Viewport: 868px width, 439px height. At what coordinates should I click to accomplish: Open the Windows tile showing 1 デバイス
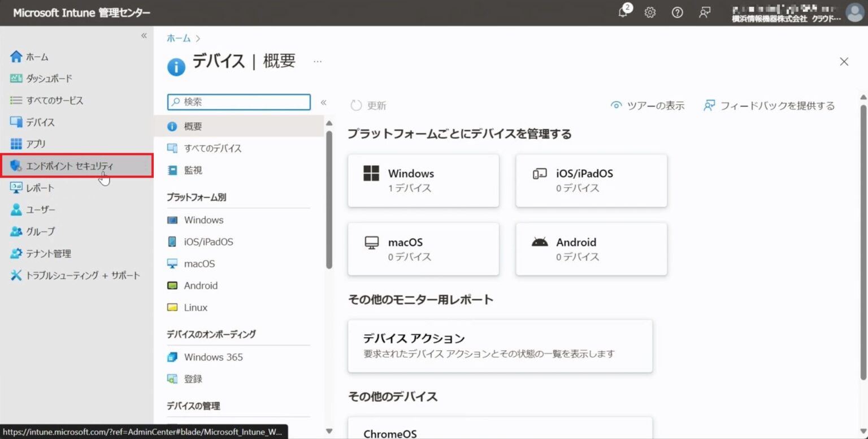pos(423,180)
